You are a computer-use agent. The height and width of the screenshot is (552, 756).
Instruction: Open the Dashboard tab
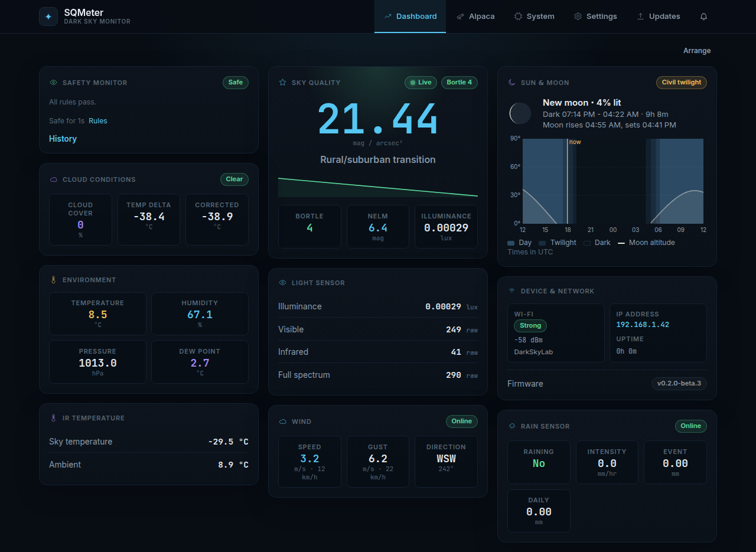click(410, 17)
